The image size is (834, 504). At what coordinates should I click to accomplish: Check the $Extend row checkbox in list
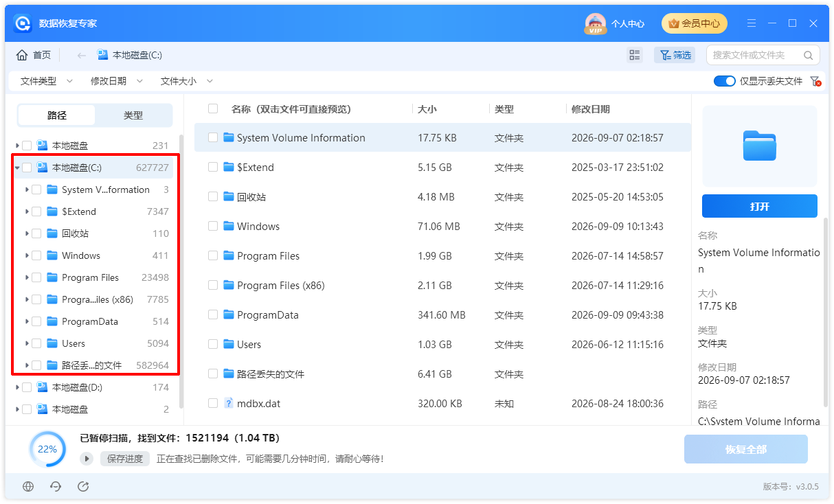tap(213, 167)
